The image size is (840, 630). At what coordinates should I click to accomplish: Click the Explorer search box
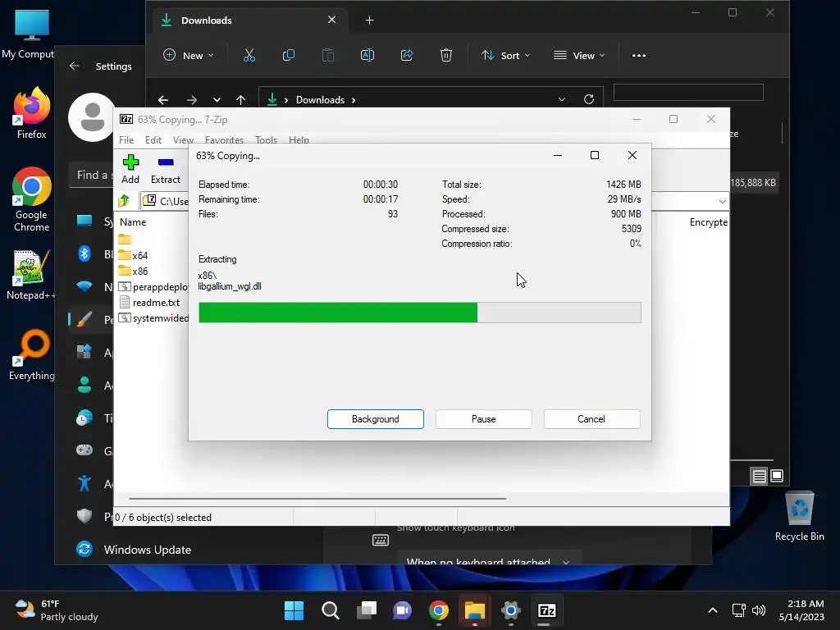point(688,92)
